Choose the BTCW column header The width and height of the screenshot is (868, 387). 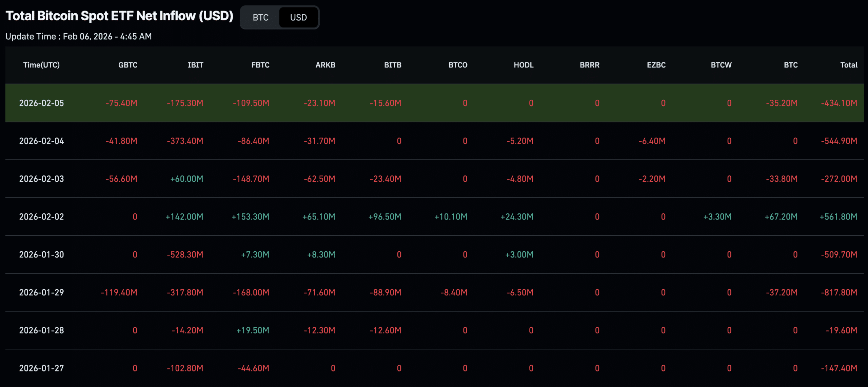[721, 65]
